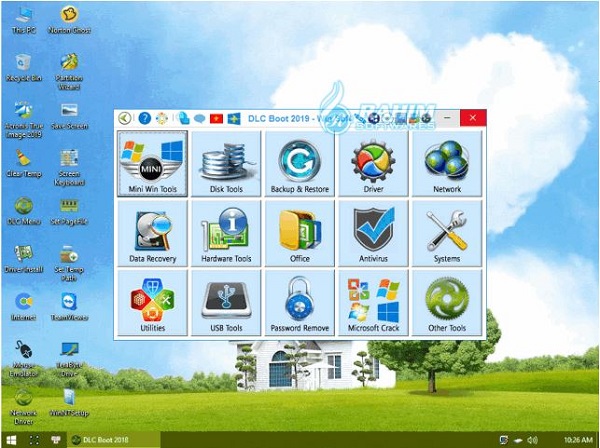Click the colorful circle icon beside help

(x=161, y=118)
